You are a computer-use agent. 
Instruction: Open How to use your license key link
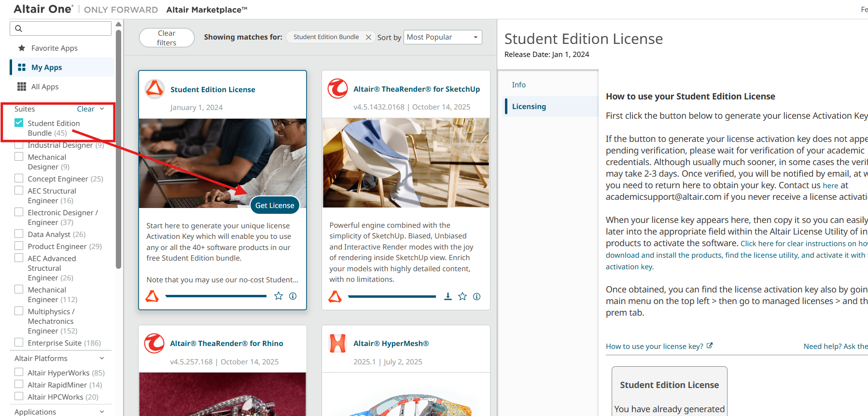pos(654,347)
